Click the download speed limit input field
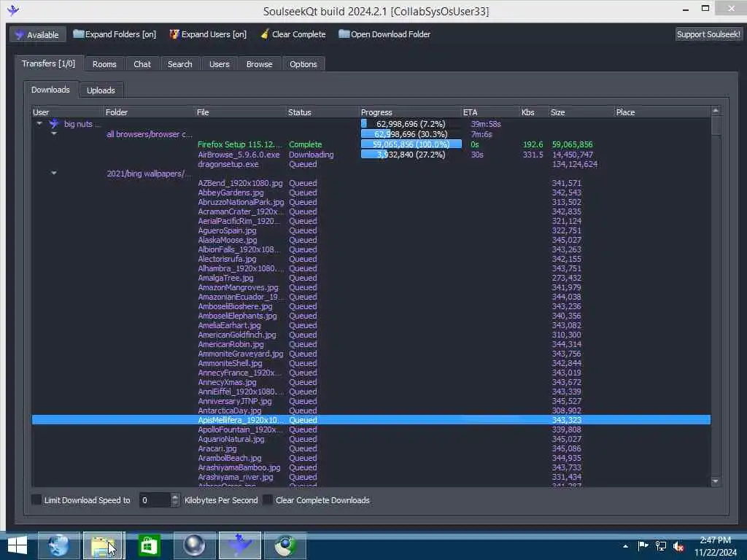 tap(155, 500)
